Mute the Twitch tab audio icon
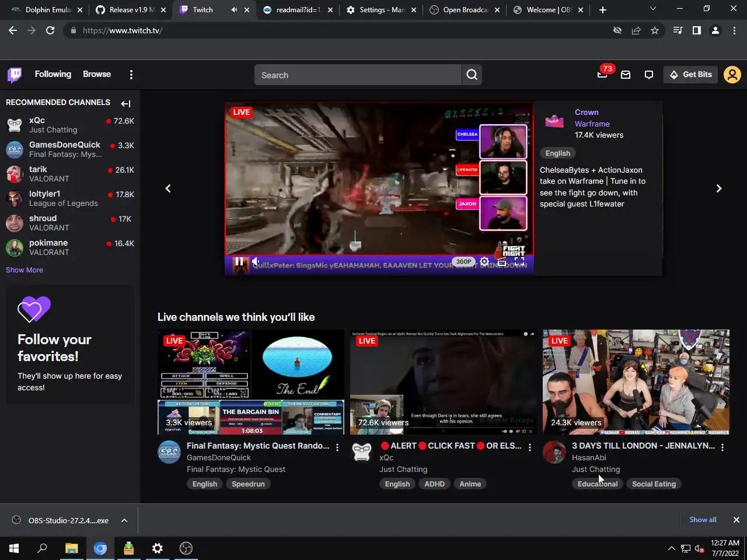Image resolution: width=747 pixels, height=560 pixels. click(x=234, y=10)
